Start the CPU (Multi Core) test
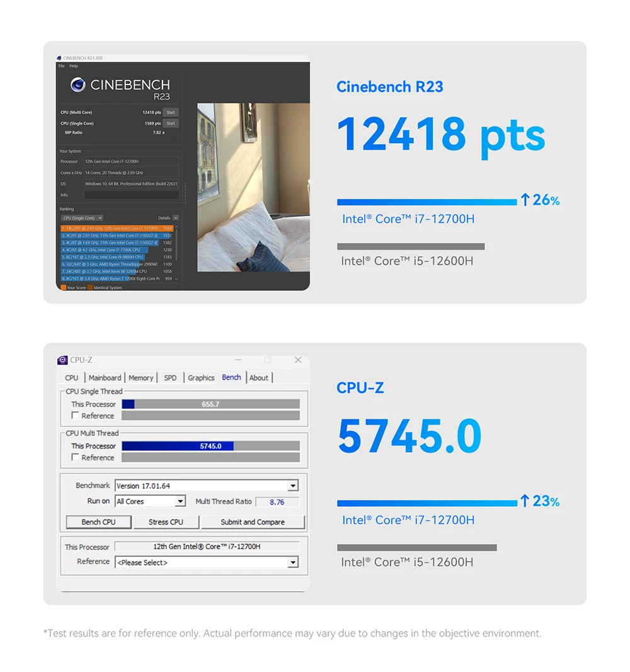Viewport: 630px width, 672px height. (171, 112)
